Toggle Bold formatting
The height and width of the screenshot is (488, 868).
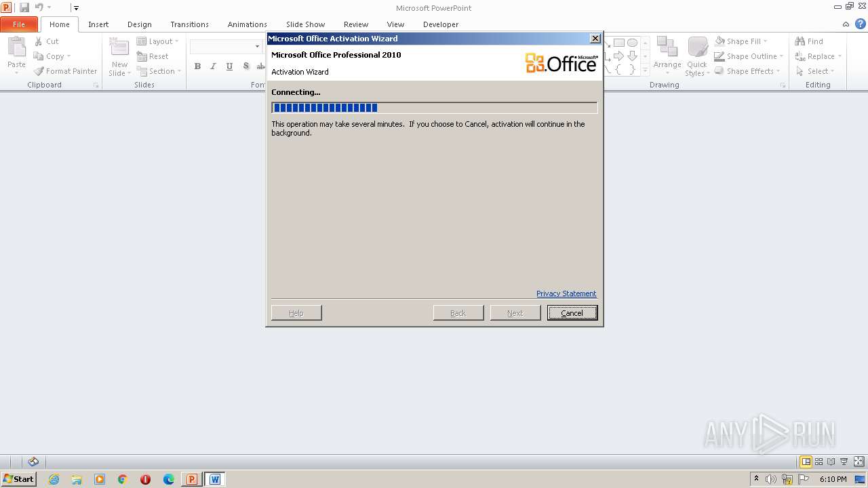(197, 66)
